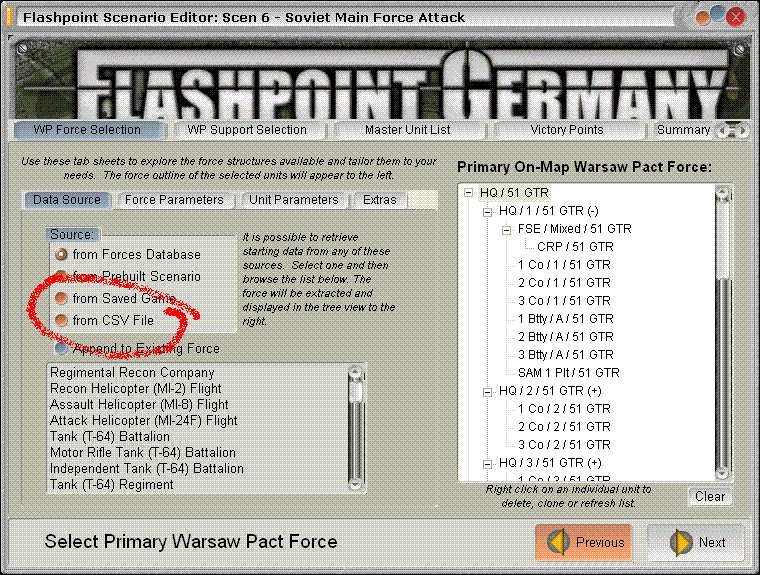Collapse the HQ / 51 GTR node
Screen dimensions: 760x575
point(468,193)
